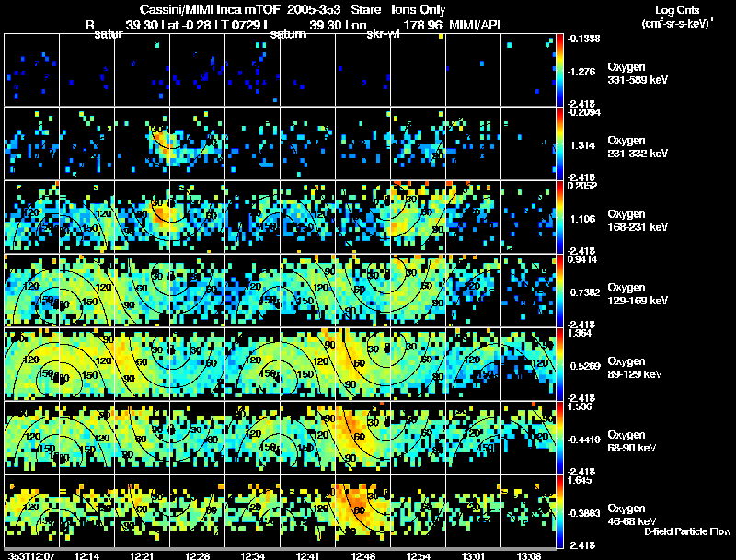Screen dimensions: 736x560
Task: Click the 353T12:07 time axis label
Action: [x=31, y=555]
